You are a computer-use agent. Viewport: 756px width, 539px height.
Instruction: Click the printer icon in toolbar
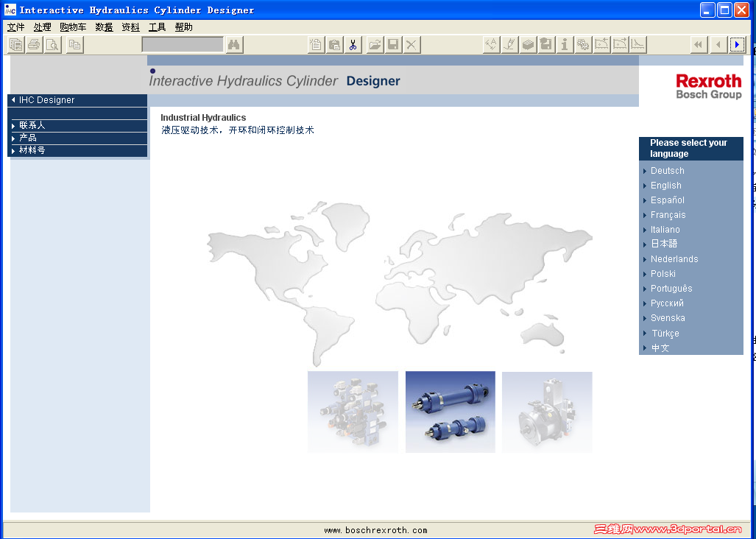click(x=35, y=45)
